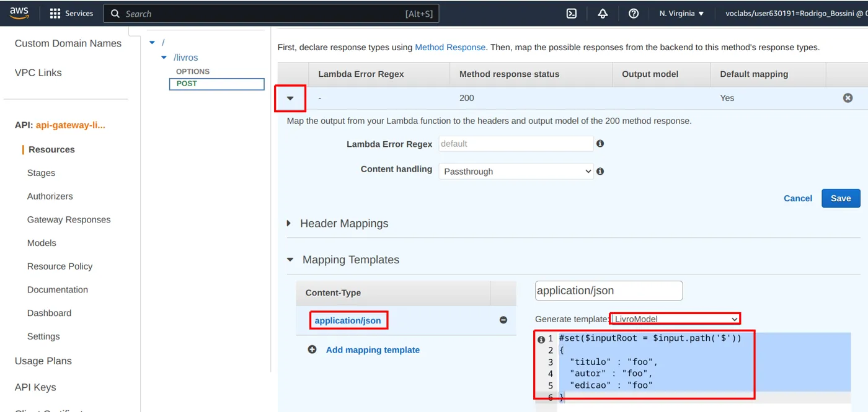
Task: Open the Generate template LivroModel dropdown
Action: click(676, 319)
